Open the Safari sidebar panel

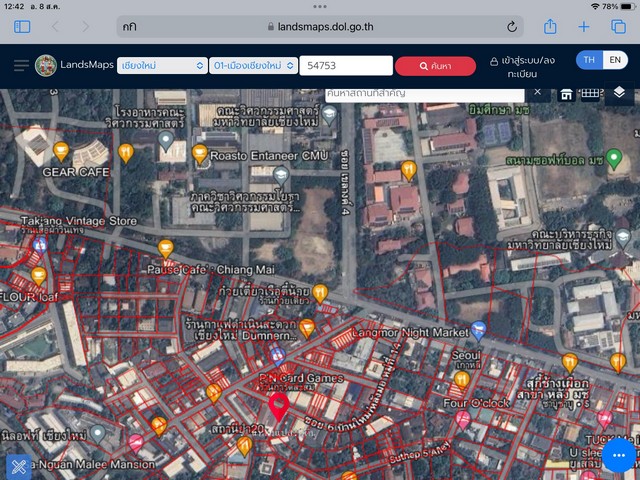click(22, 27)
